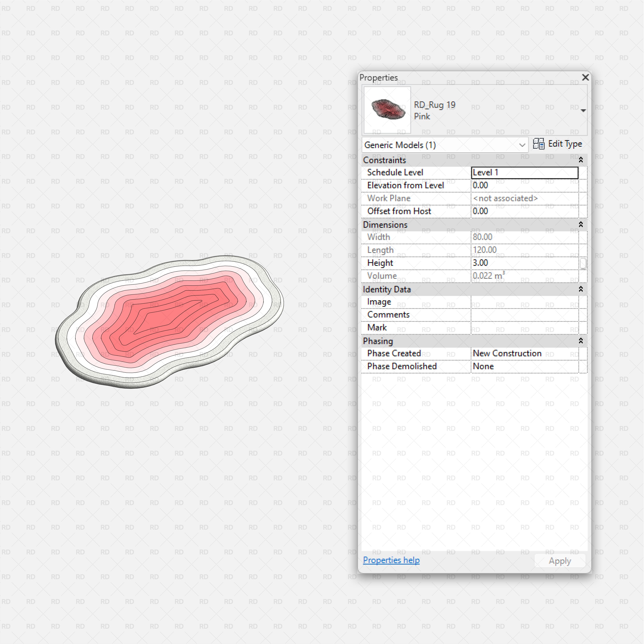Click the Height value field
644x644 pixels.
click(x=524, y=263)
